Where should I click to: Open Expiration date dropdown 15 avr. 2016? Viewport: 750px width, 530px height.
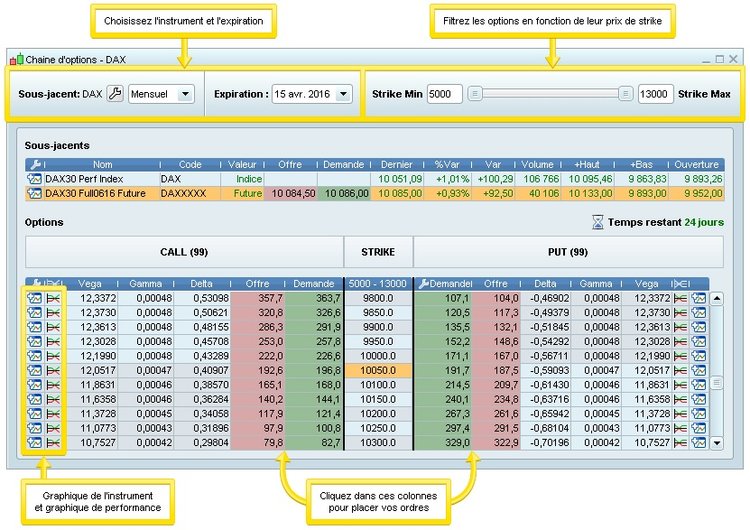pyautogui.click(x=312, y=94)
